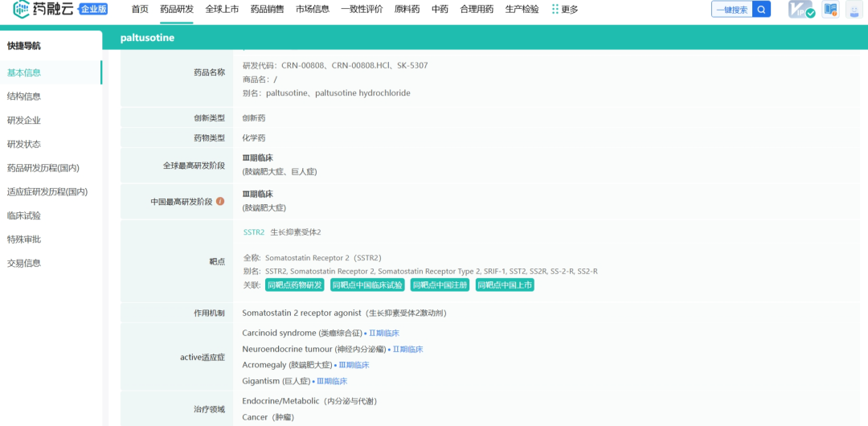The width and height of the screenshot is (868, 426).
Task: Open the SSTR2 target link
Action: (253, 232)
